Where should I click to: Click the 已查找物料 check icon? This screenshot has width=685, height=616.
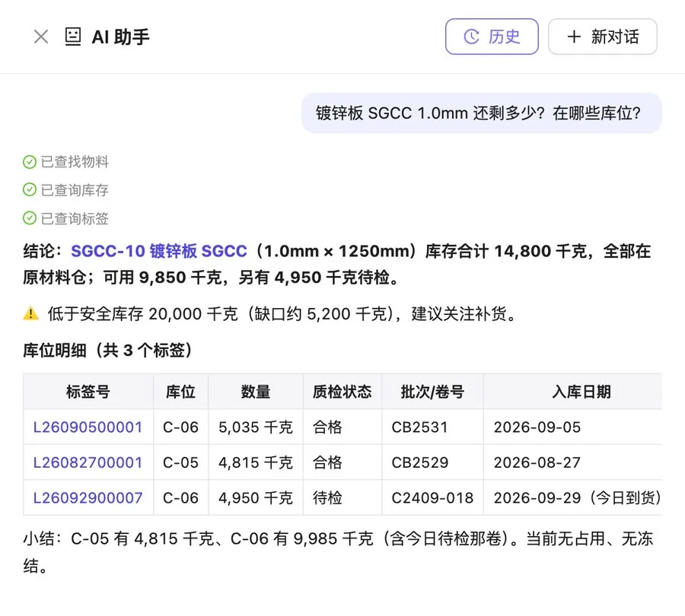point(29,162)
